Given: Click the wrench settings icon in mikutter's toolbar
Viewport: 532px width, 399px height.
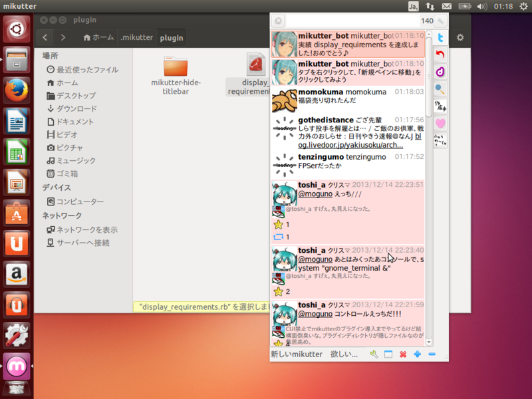Looking at the screenshot, I should coord(372,354).
